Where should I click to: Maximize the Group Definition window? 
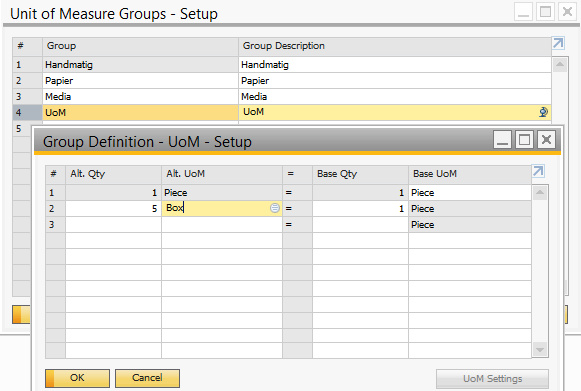pyautogui.click(x=524, y=140)
